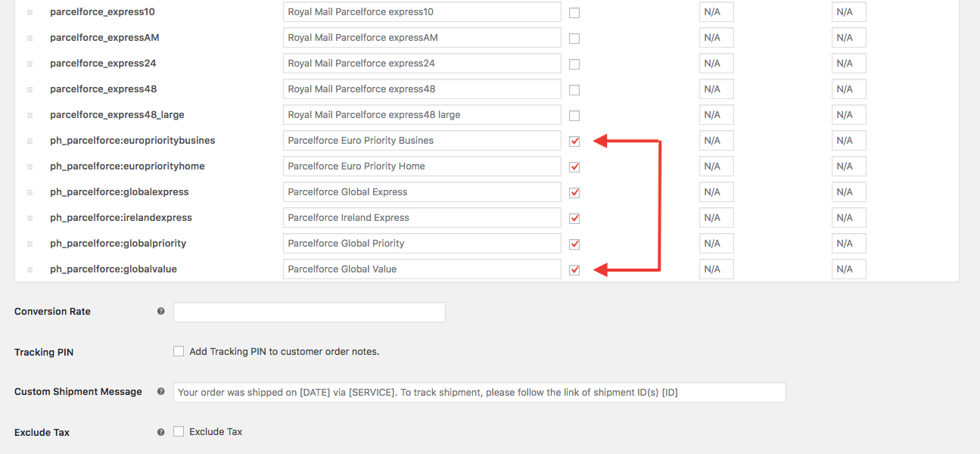This screenshot has height=454, width=980.
Task: Click drag handle for europrioritybusines row
Action: 30,141
